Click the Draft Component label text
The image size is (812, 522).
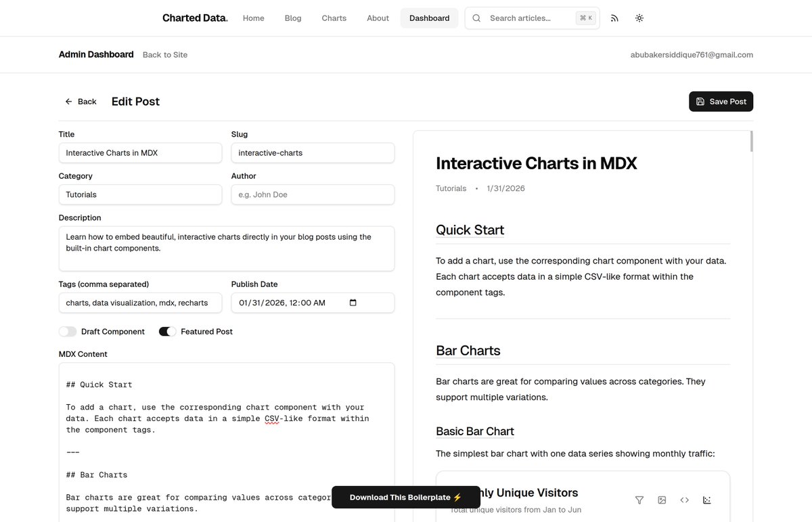113,332
